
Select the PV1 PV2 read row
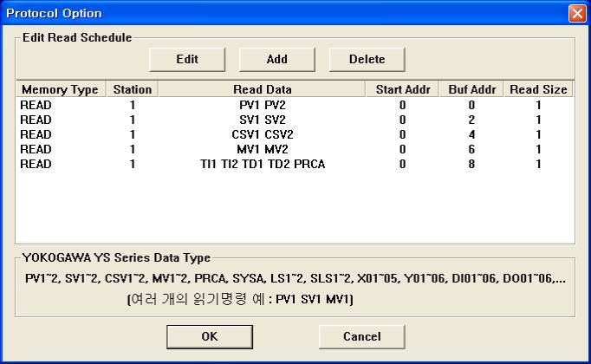(262, 105)
